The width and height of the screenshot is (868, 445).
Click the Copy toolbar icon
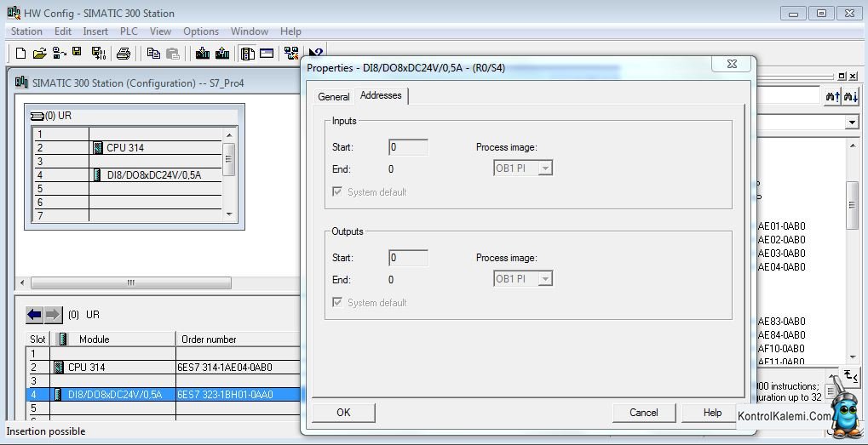click(153, 54)
